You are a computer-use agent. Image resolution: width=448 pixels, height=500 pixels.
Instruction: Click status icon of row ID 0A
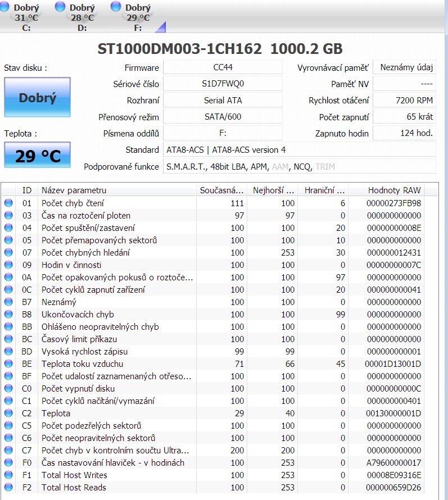8,277
